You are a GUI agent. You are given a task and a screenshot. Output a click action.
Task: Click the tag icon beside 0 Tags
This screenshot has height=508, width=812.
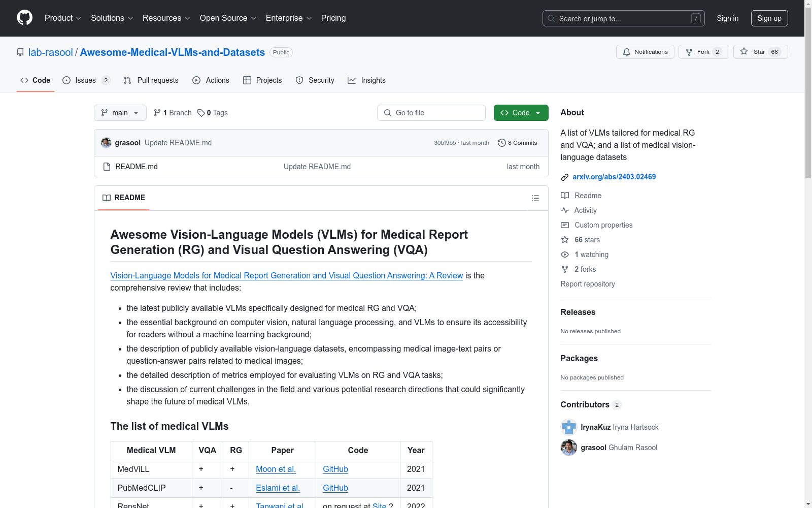coord(201,113)
